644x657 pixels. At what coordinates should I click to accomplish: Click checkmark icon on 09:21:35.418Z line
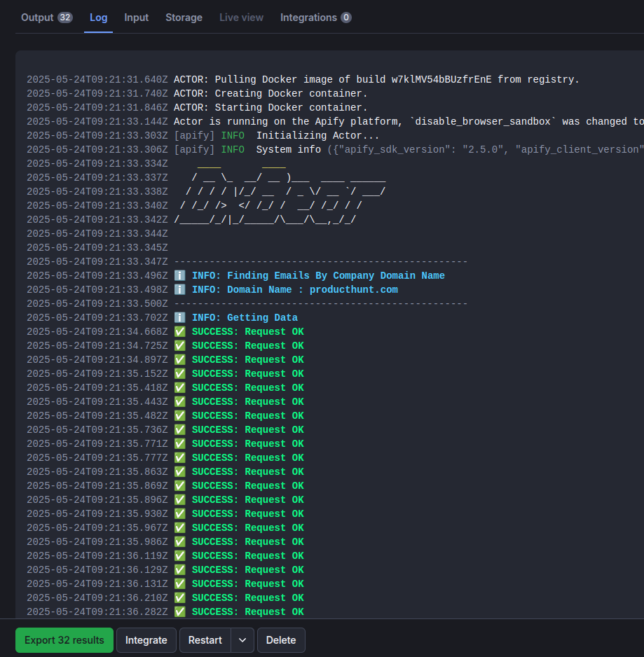pyautogui.click(x=180, y=387)
